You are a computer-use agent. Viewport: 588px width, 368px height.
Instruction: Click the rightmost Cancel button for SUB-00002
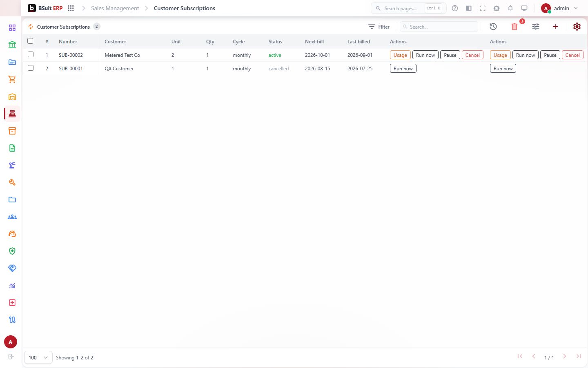(572, 55)
